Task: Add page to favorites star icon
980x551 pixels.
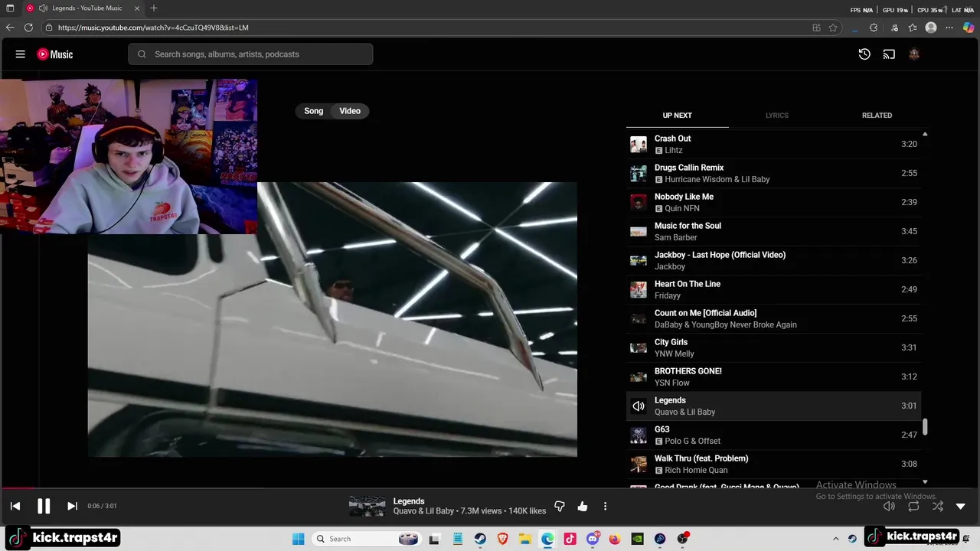Action: (x=833, y=28)
